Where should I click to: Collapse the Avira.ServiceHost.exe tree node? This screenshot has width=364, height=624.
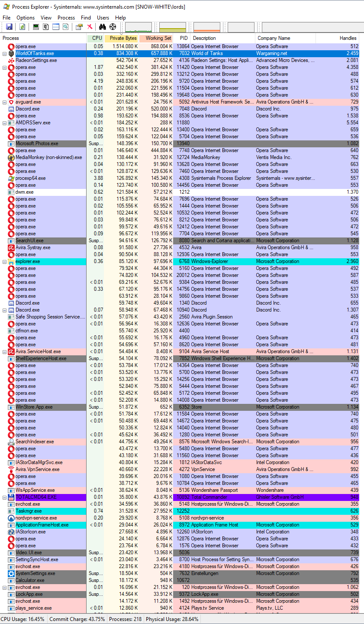[5, 352]
